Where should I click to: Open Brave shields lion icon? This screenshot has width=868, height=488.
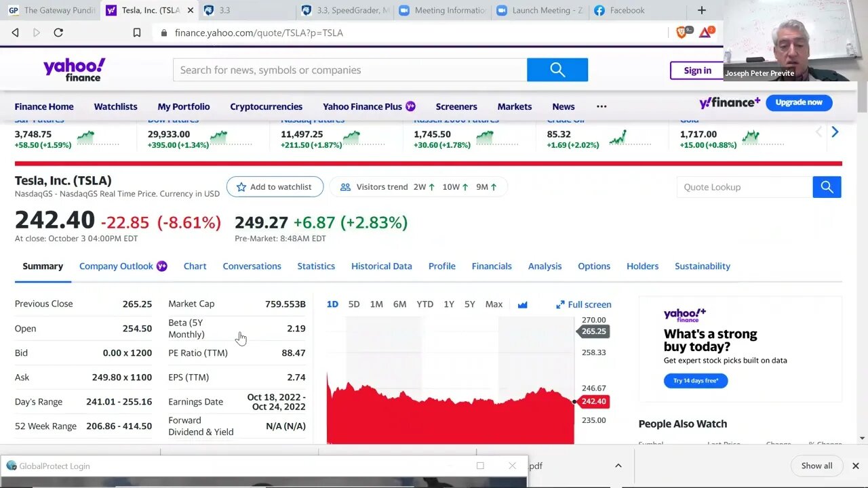[x=683, y=32]
